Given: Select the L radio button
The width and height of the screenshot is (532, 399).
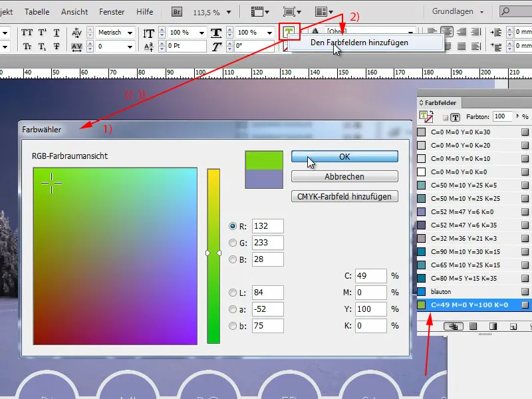Looking at the screenshot, I should coord(232,293).
